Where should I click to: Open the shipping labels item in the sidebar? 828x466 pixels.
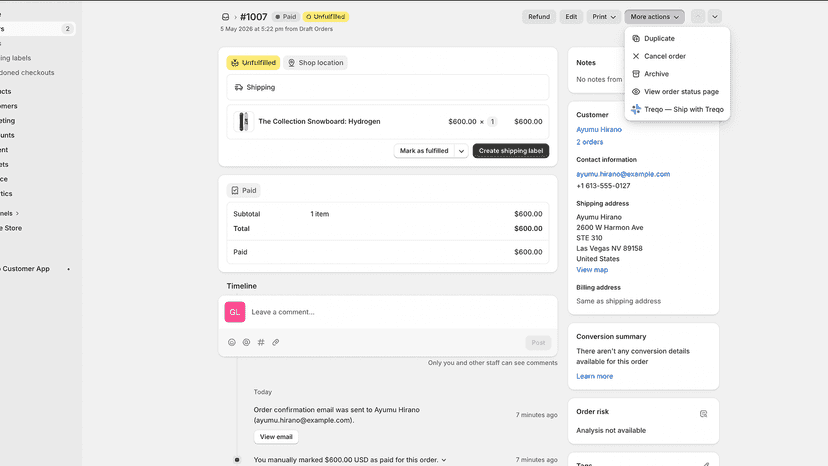pyautogui.click(x=16, y=58)
